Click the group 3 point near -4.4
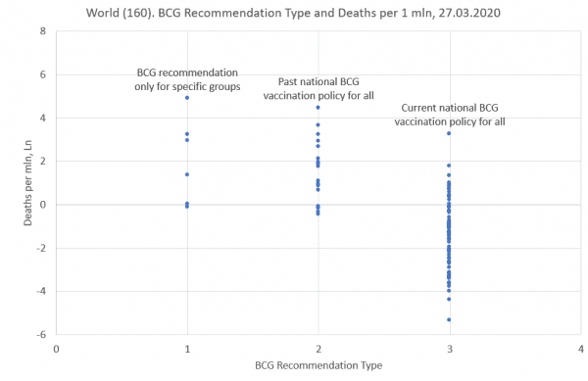Screen dimensions: 588x381 click(x=449, y=300)
